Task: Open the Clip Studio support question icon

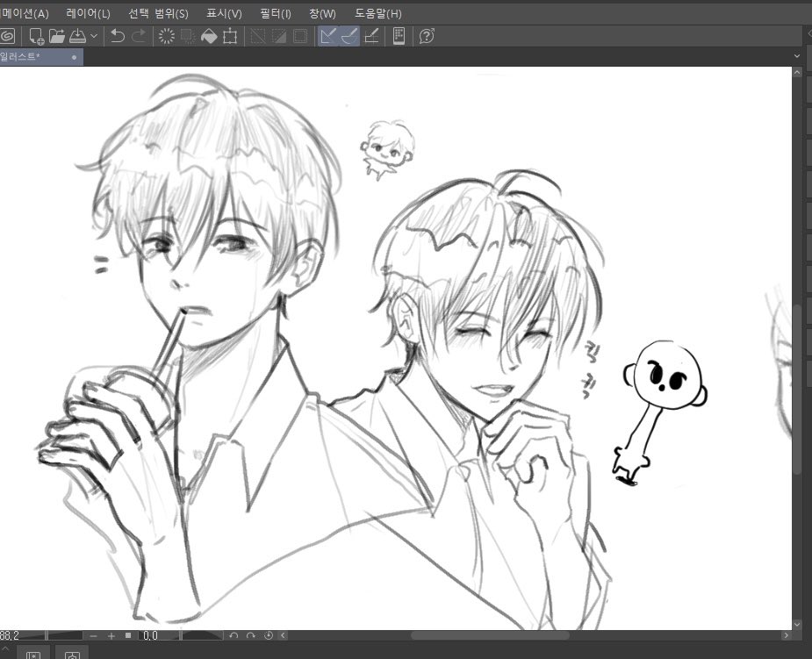Action: click(427, 36)
